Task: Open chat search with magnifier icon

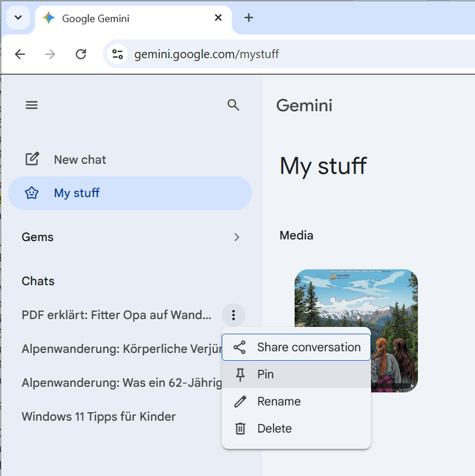Action: [233, 105]
